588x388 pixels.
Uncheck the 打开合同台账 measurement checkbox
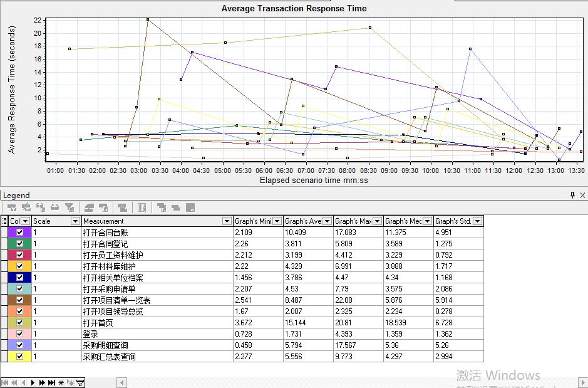click(x=19, y=232)
